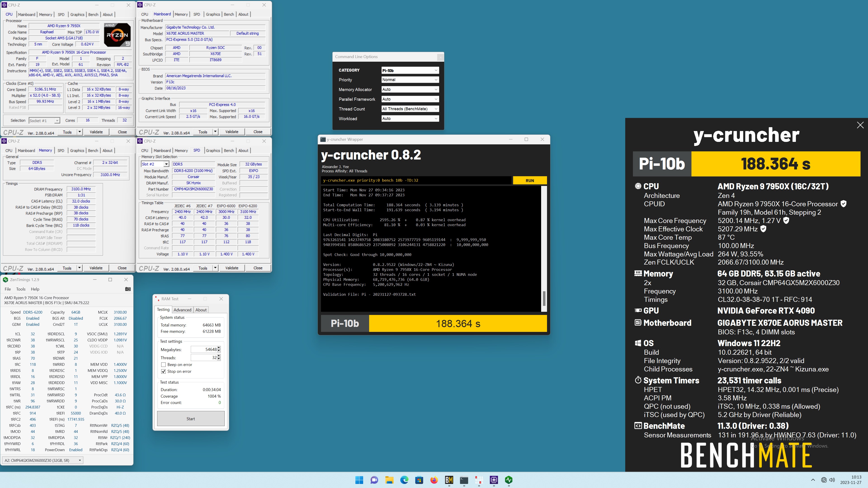Maximize the ZenTimings window
The width and height of the screenshot is (868, 488).
[x=110, y=279]
